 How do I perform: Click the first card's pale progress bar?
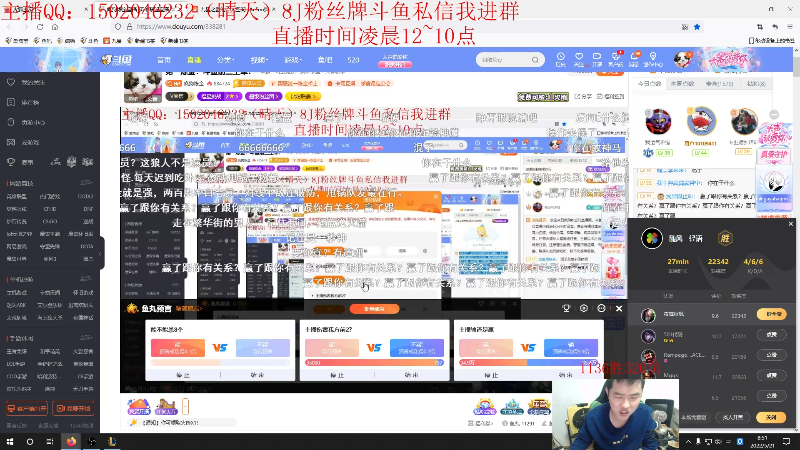tap(220, 363)
